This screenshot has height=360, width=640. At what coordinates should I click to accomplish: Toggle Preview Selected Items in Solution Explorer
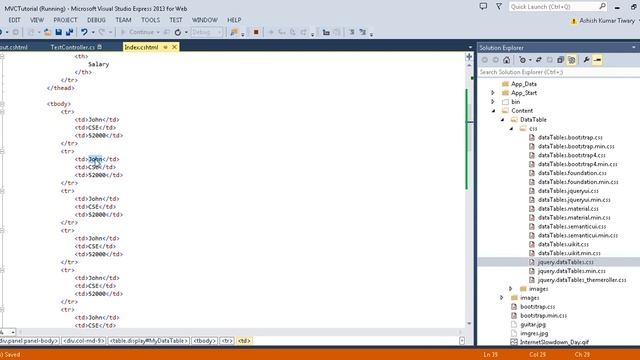point(597,60)
